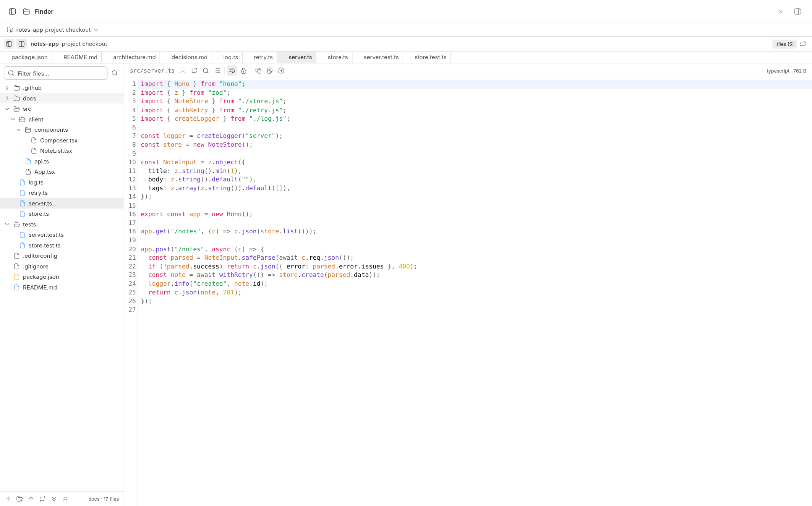
Task: Click the download file icon beside src/server.ts
Action: (183, 71)
